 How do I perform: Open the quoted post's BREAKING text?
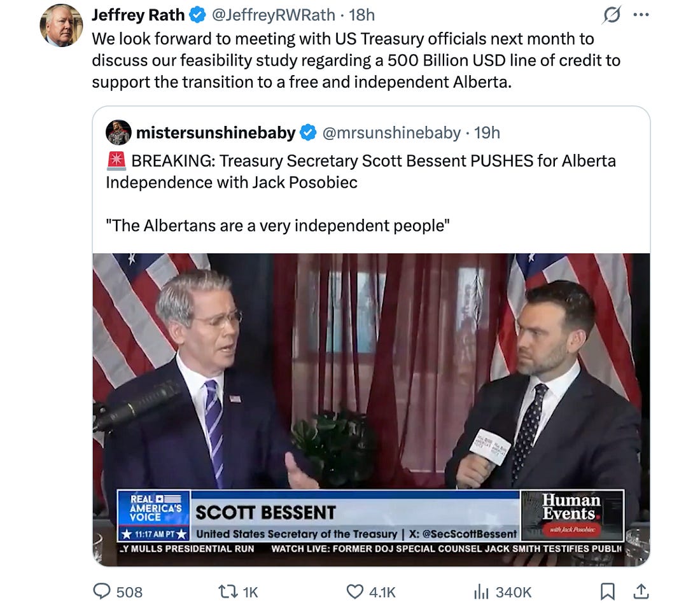point(361,171)
